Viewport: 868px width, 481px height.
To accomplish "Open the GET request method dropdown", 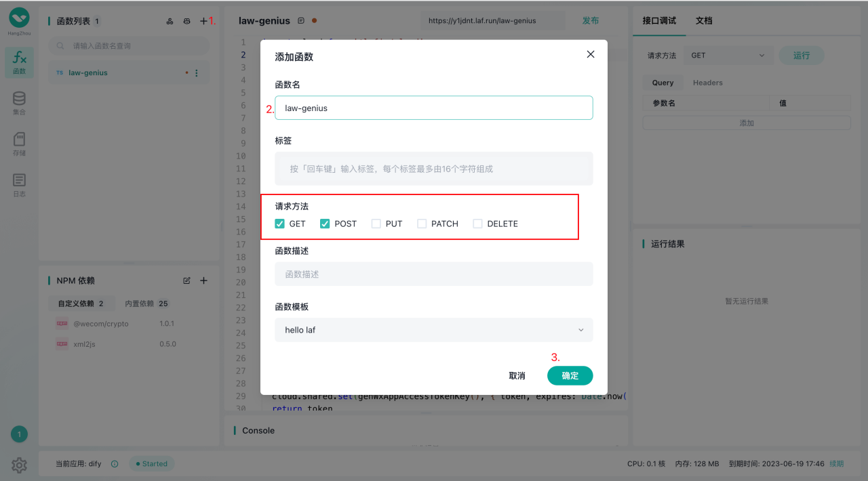I will coord(728,55).
